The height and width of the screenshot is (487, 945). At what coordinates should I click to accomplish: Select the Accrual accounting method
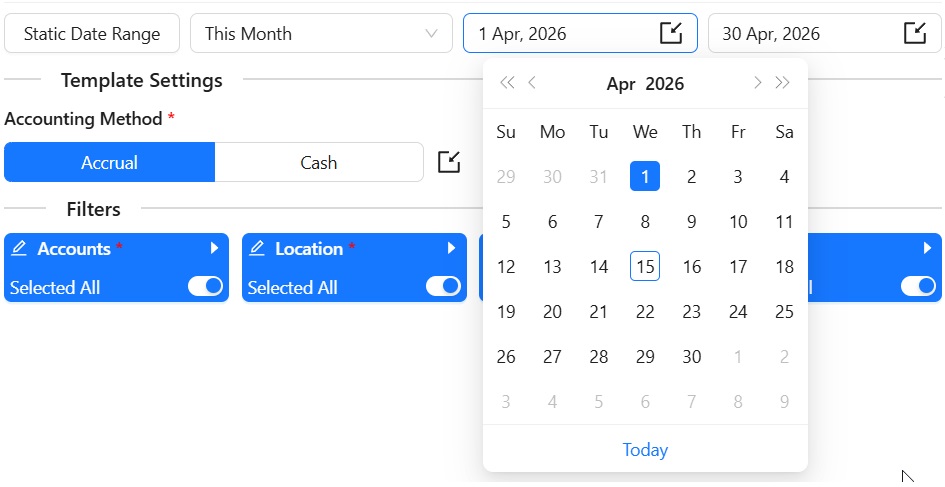coord(110,162)
